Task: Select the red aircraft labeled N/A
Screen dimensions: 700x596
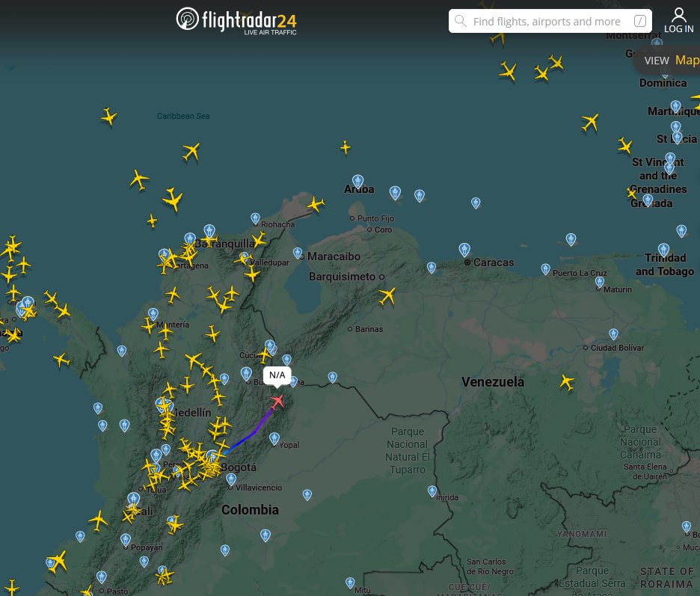Action: point(277,402)
